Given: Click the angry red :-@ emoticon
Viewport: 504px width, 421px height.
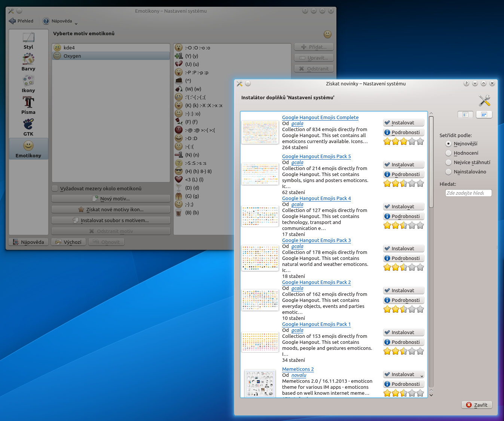Looking at the screenshot, I should point(179,130).
